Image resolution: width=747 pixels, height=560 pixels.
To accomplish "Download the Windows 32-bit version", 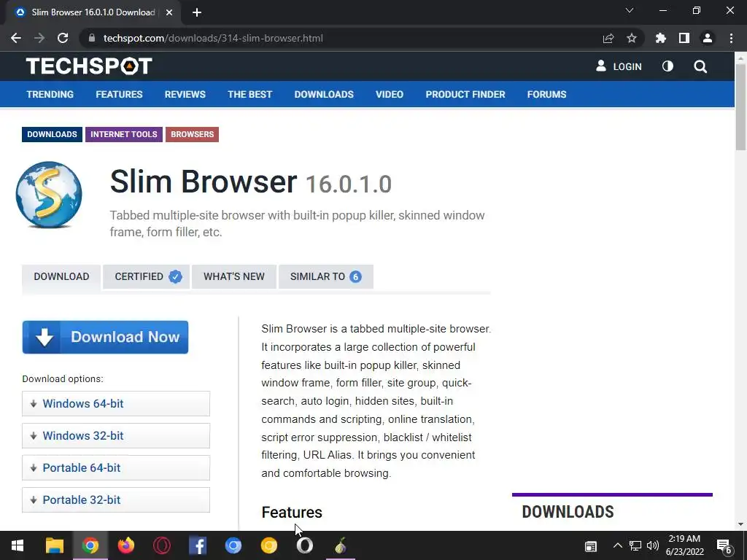I will point(116,436).
